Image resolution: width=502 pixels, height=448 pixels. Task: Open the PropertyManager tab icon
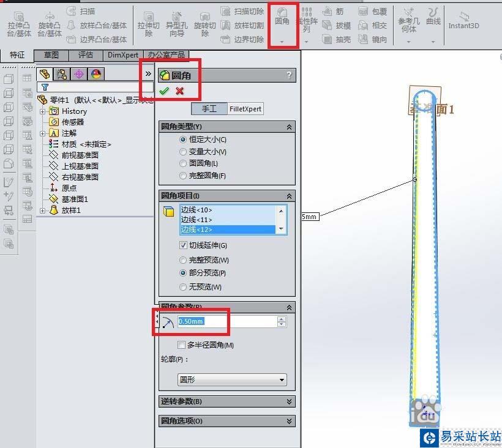[62, 74]
